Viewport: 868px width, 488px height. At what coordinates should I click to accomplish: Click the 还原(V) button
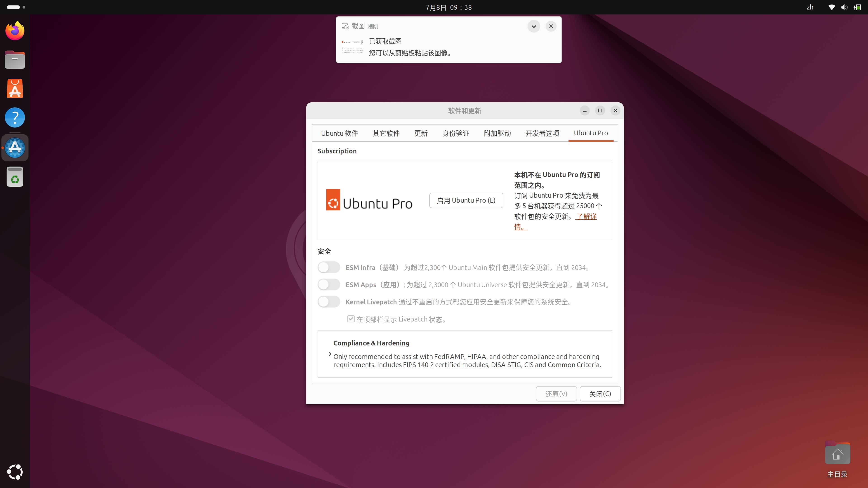point(556,394)
